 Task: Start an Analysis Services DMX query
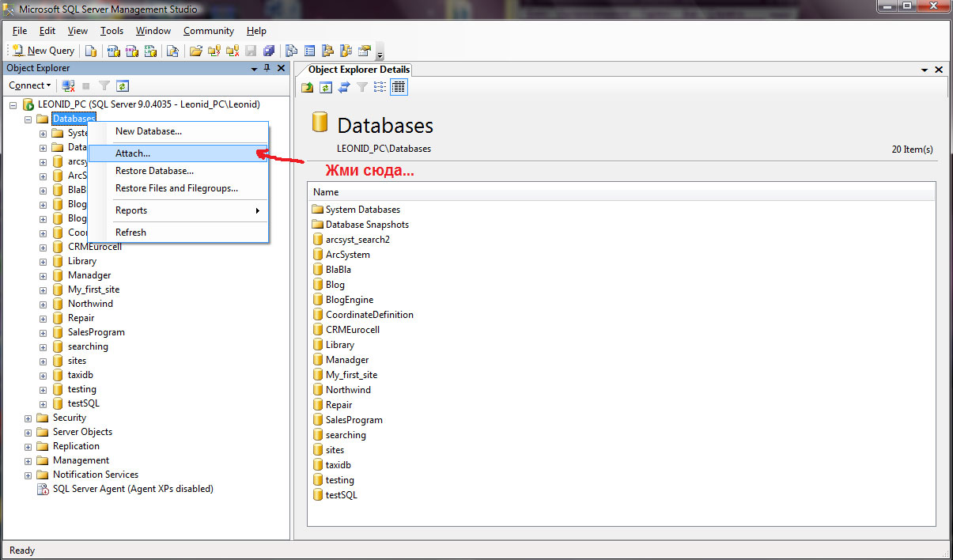[131, 51]
